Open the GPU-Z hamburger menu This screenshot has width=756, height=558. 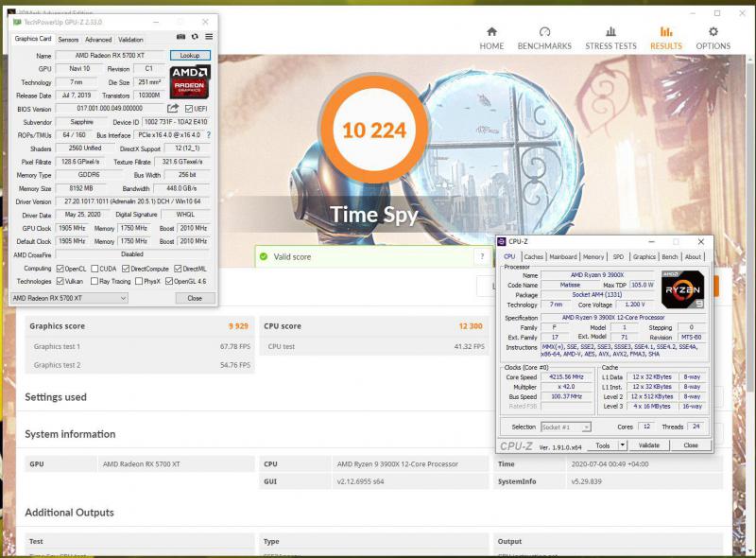[209, 38]
